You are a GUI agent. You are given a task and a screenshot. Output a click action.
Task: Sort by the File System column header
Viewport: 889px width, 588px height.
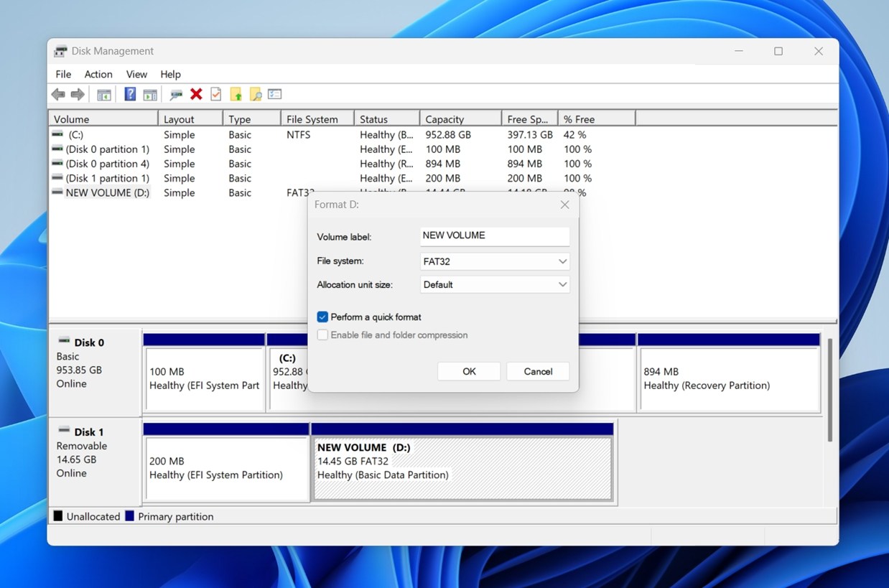click(x=317, y=119)
